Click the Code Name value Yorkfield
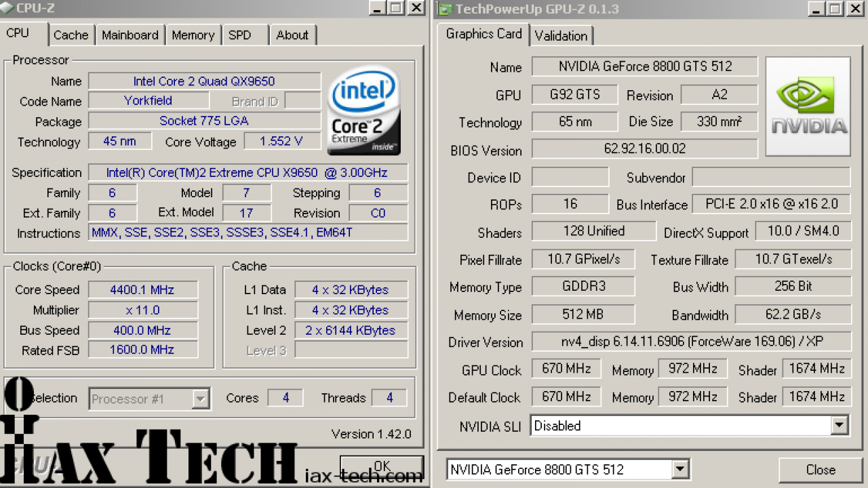 click(149, 101)
